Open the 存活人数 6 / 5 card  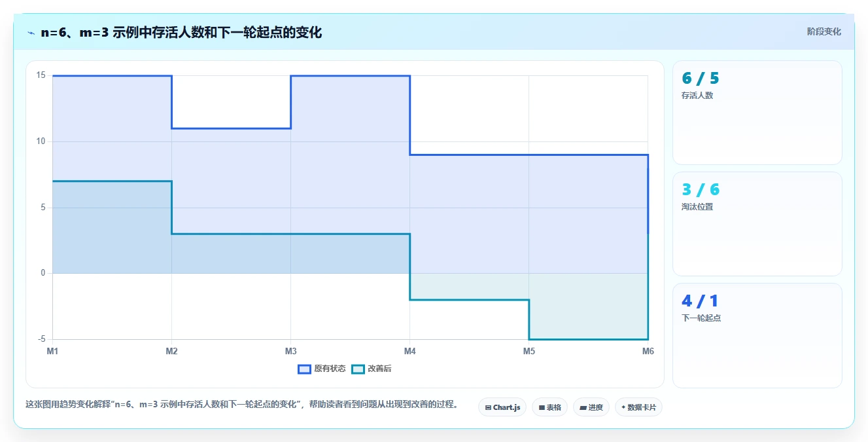point(757,113)
